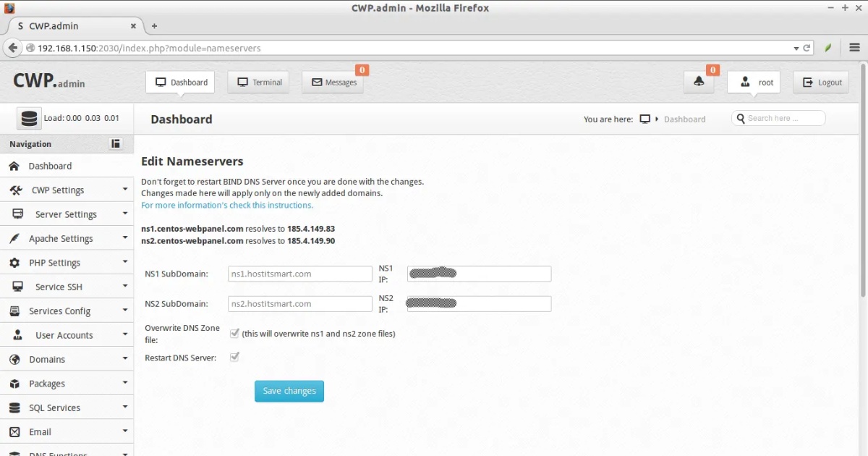
Task: Click the Navigation panel layout icon
Action: click(115, 143)
